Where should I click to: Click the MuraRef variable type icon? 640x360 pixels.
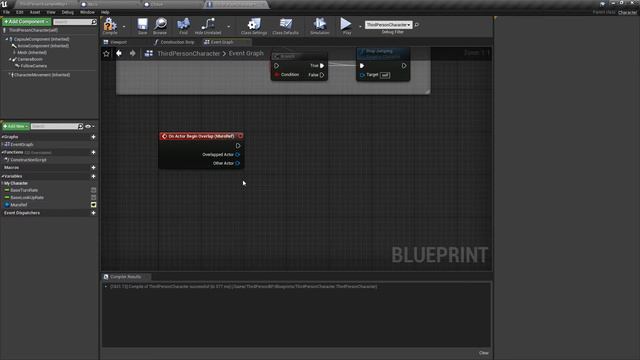(7, 204)
